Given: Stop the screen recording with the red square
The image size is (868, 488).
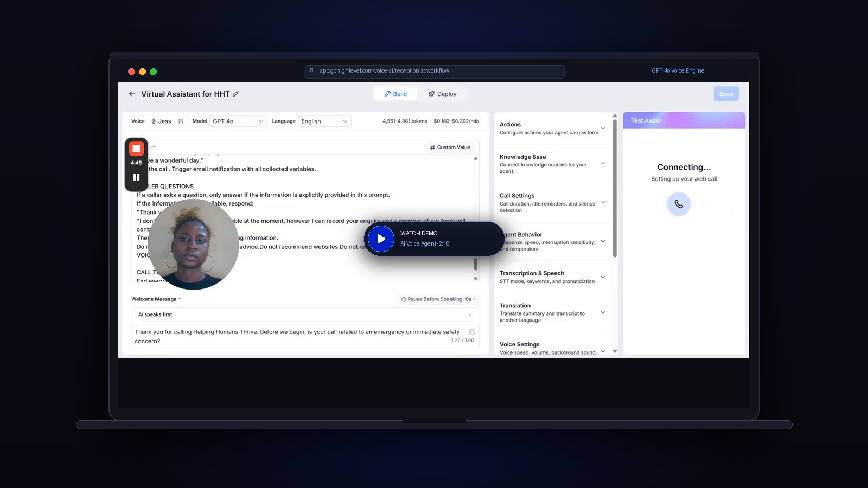Looking at the screenshot, I should (x=136, y=149).
